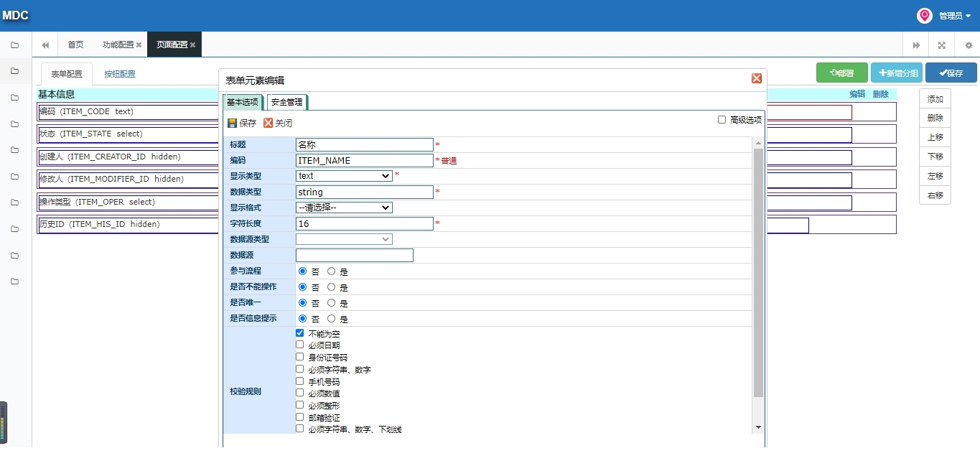The image size is (980, 456).
Task: Click the ninth folder icon in left sidebar
Action: 14,255
